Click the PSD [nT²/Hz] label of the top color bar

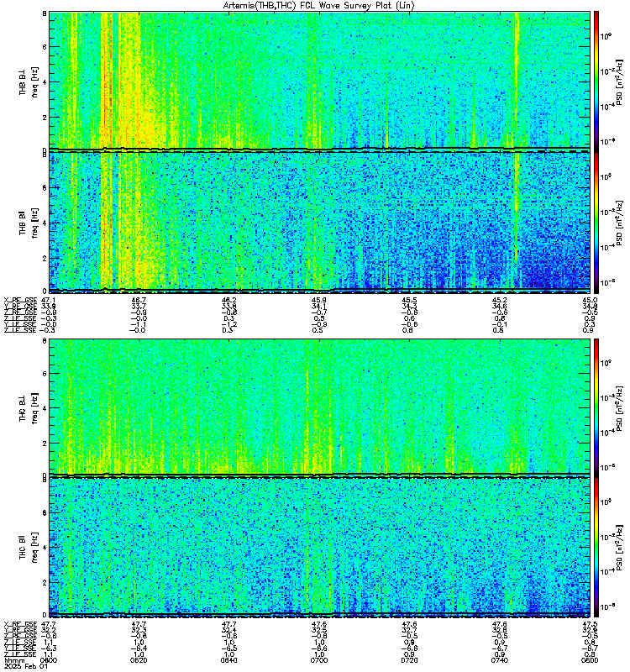(619, 81)
